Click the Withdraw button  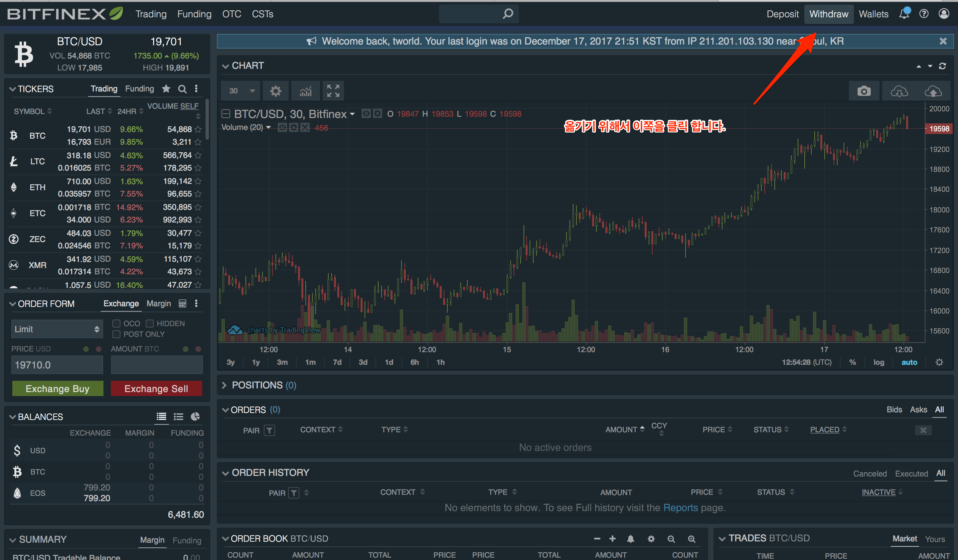(829, 14)
